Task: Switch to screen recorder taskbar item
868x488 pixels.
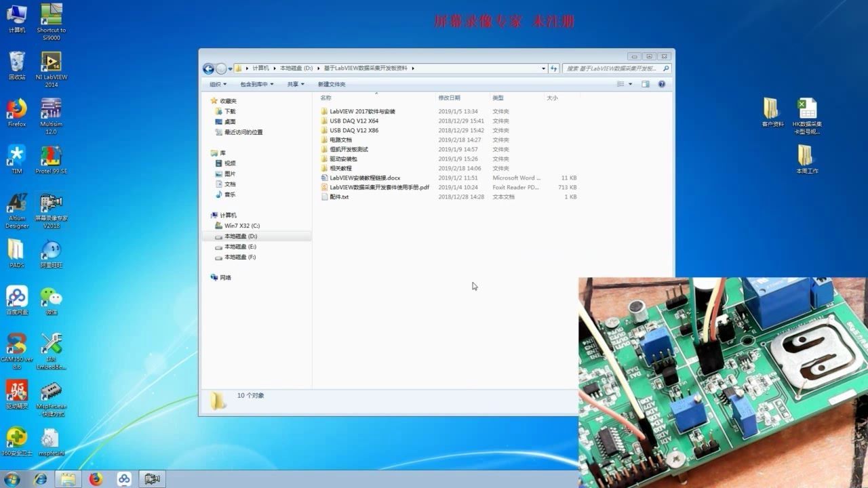Action: coord(153,479)
